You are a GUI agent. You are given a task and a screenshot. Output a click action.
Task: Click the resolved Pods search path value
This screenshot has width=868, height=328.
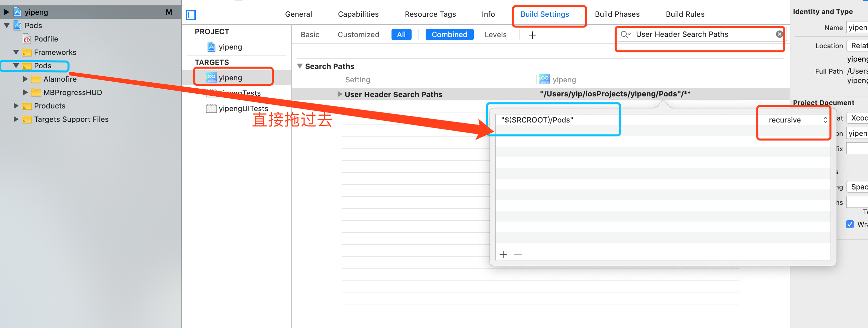coord(615,94)
